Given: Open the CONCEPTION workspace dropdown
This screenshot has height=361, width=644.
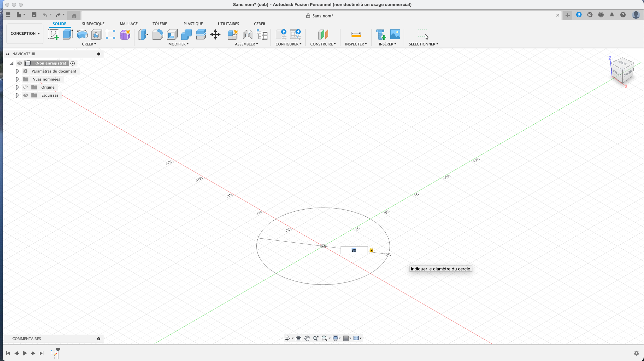Looking at the screenshot, I should tap(25, 33).
